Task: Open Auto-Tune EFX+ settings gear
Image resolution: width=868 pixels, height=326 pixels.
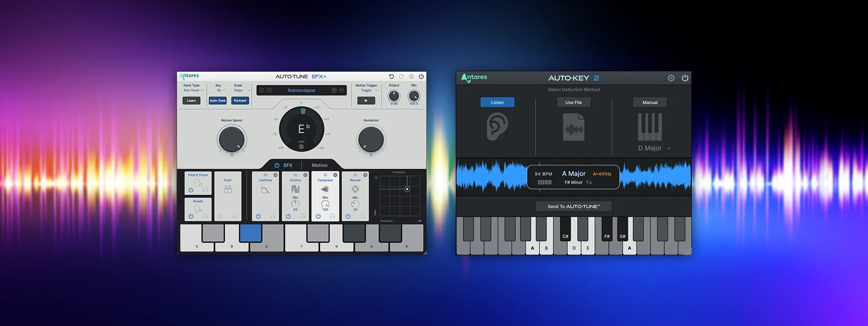Action: click(x=411, y=77)
